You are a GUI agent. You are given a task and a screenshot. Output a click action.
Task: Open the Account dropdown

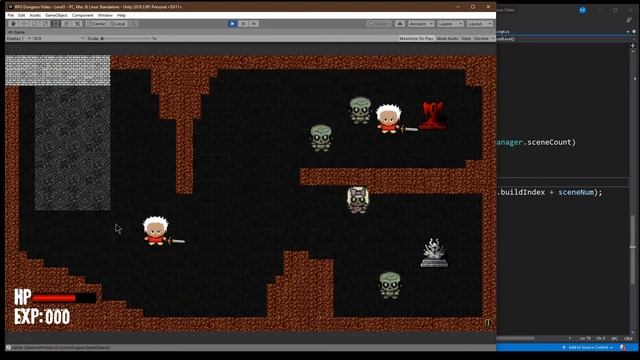(420, 24)
